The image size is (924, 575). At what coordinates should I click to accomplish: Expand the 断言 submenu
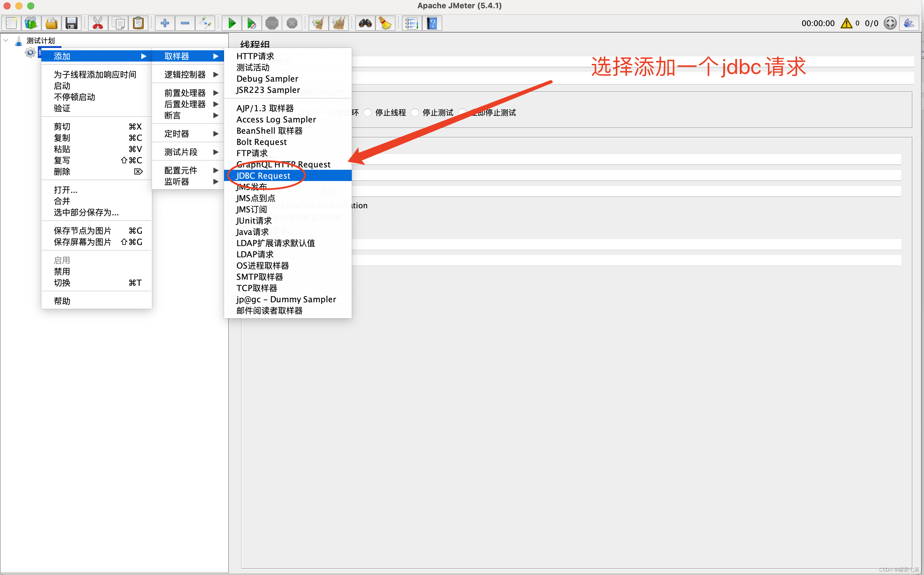188,115
